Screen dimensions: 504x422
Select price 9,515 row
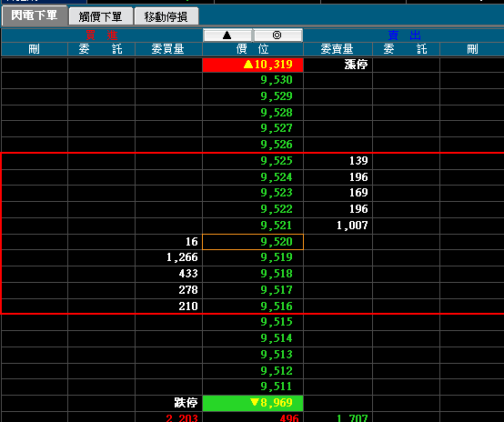[253, 322]
